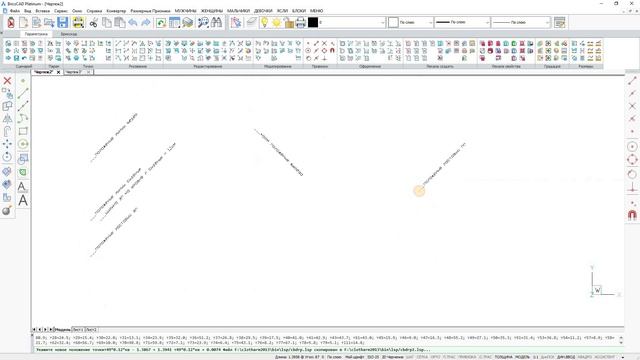Image resolution: width=640 pixels, height=360 pixels.
Task: Click the bomb explode icon
Action: (x=7, y=211)
